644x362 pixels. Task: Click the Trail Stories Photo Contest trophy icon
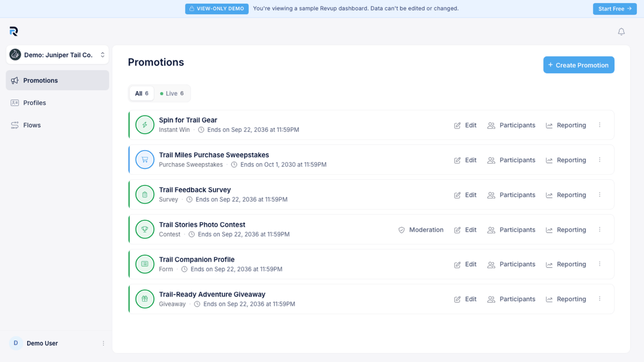point(145,230)
